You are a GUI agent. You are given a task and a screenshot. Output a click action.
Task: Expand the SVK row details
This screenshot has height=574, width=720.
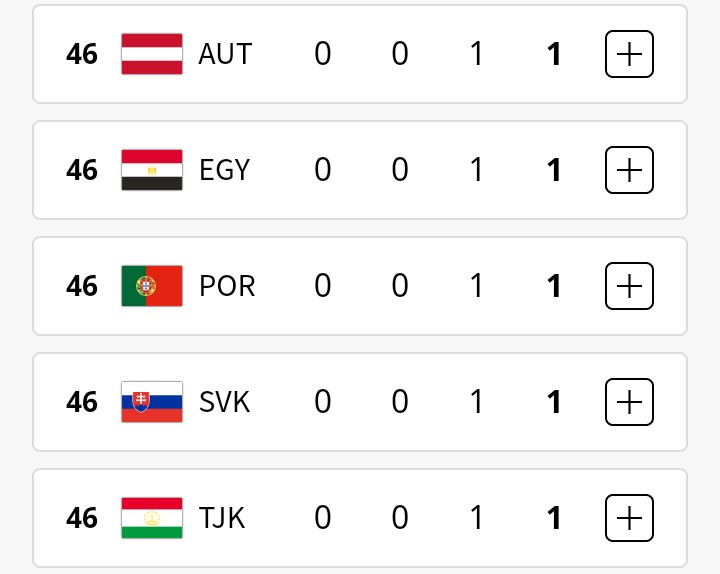[x=629, y=402]
